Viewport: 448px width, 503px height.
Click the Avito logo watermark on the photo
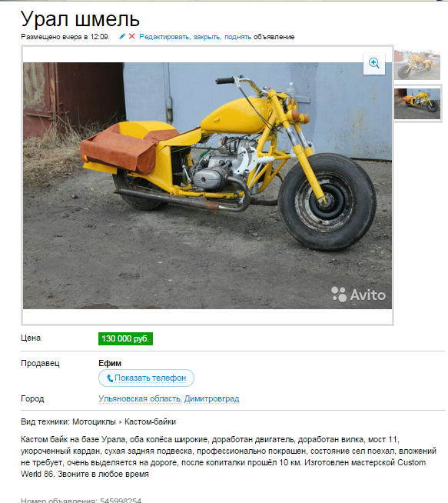point(358,294)
